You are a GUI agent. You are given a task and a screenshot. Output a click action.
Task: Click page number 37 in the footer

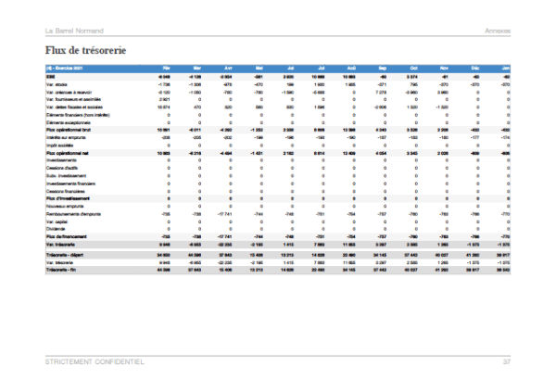[x=507, y=361]
